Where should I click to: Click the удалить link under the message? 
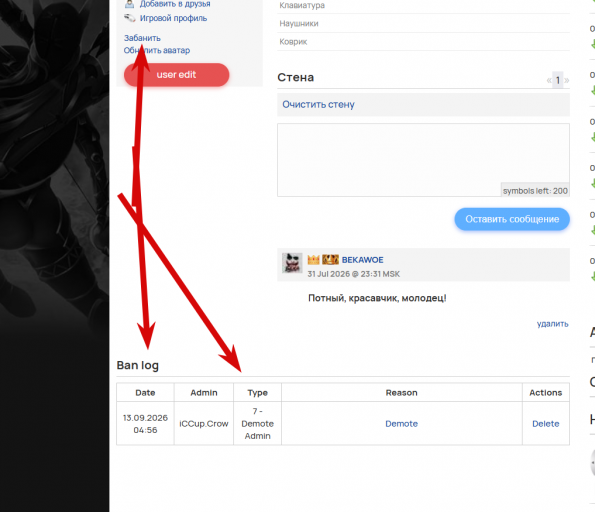tap(552, 324)
